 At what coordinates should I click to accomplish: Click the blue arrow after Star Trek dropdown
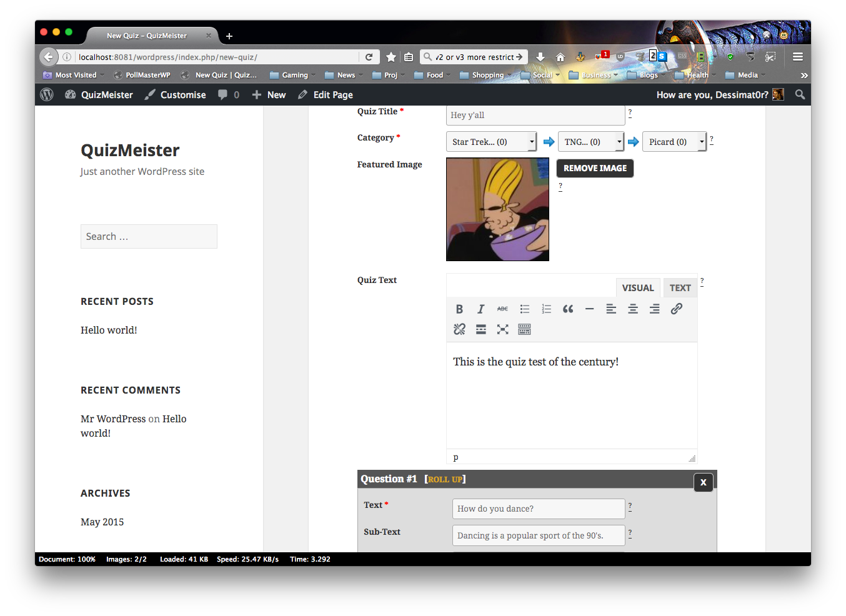click(x=549, y=142)
